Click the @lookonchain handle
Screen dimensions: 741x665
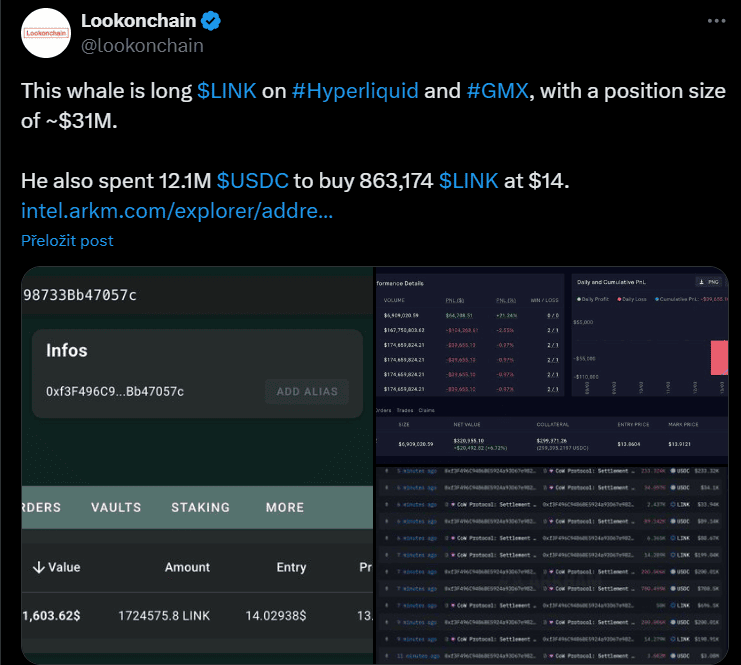coord(142,45)
